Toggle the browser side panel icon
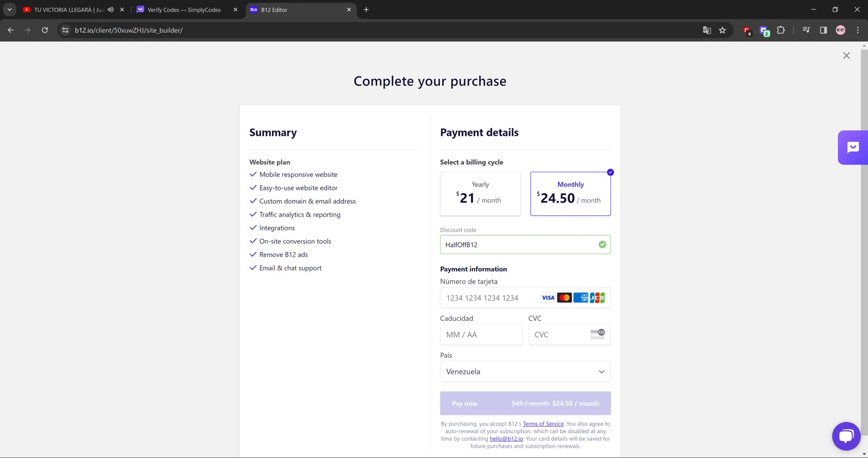 coord(823,30)
